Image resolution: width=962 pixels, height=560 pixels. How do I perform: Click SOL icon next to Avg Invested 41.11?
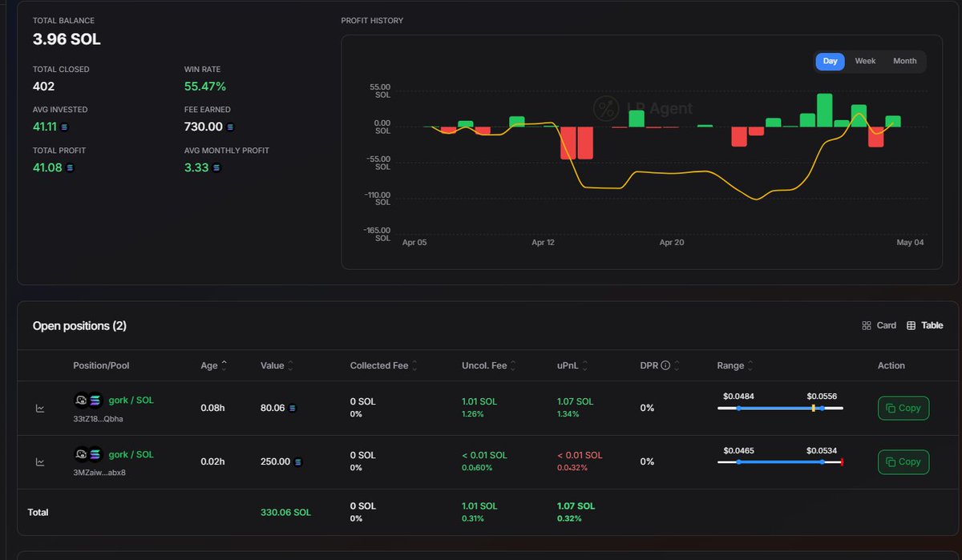point(65,127)
